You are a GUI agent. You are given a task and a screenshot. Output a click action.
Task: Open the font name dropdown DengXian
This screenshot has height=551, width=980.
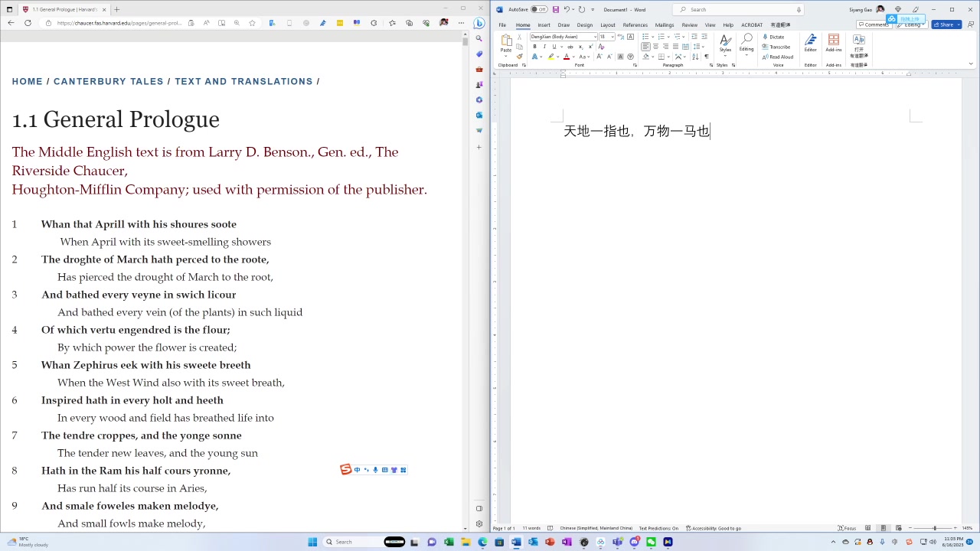(x=595, y=37)
